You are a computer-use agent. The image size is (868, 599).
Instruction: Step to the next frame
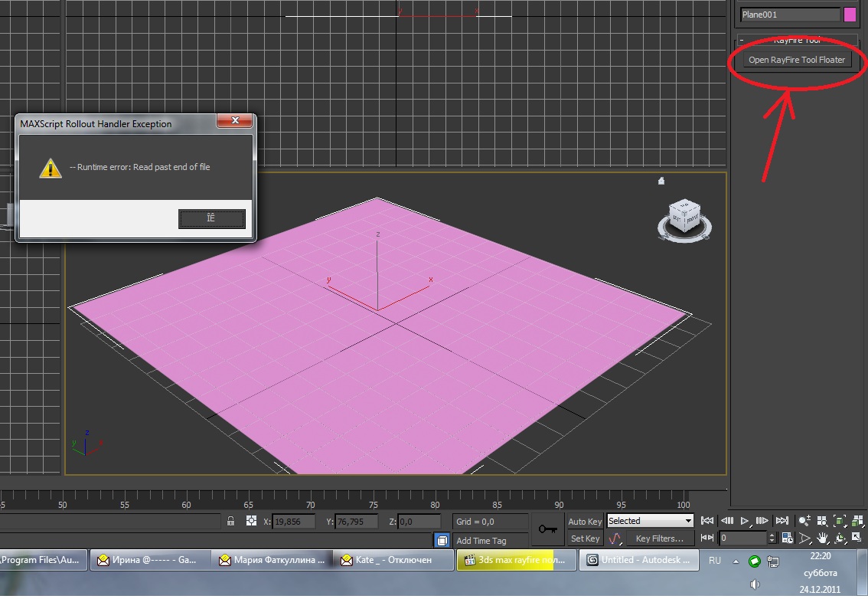[x=762, y=521]
